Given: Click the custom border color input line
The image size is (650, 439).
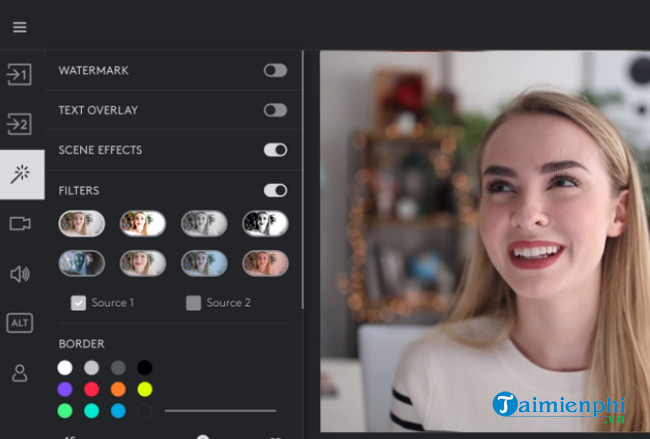Looking at the screenshot, I should click(221, 410).
